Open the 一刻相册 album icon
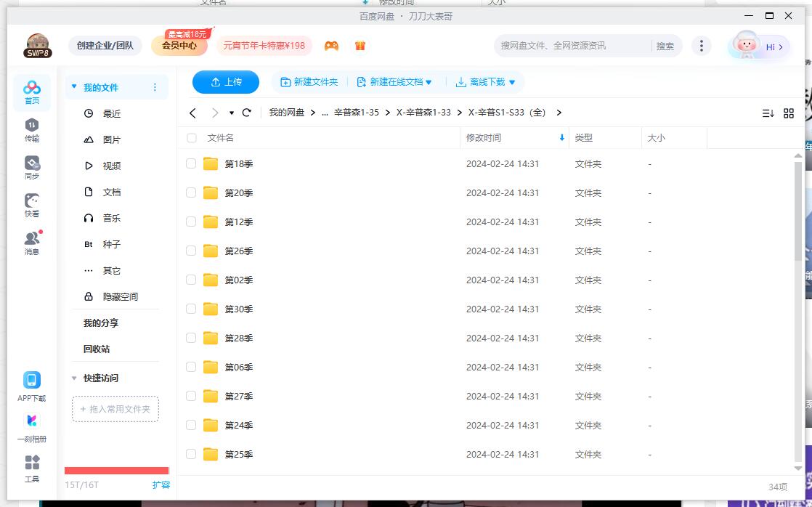The width and height of the screenshot is (812, 507). point(32,427)
